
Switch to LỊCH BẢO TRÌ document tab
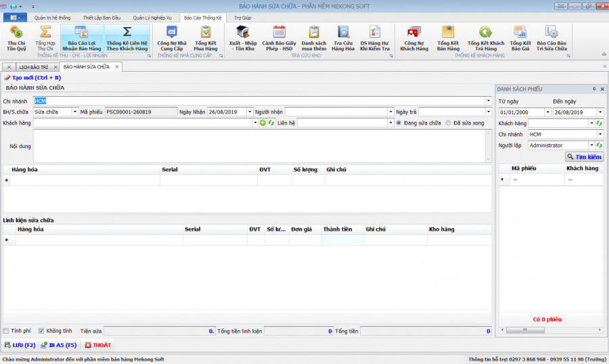pos(34,67)
